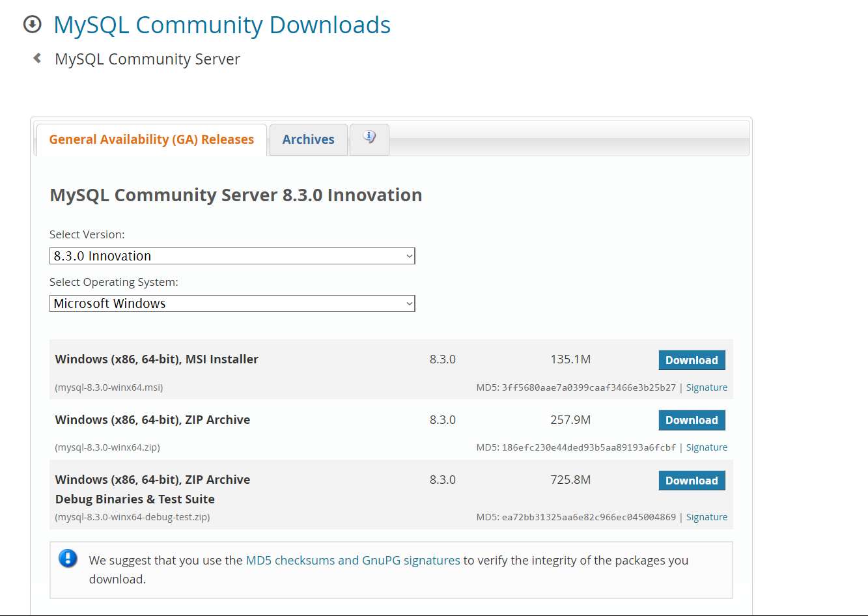
Task: Click the blue info icon in suggestion box
Action: [68, 559]
